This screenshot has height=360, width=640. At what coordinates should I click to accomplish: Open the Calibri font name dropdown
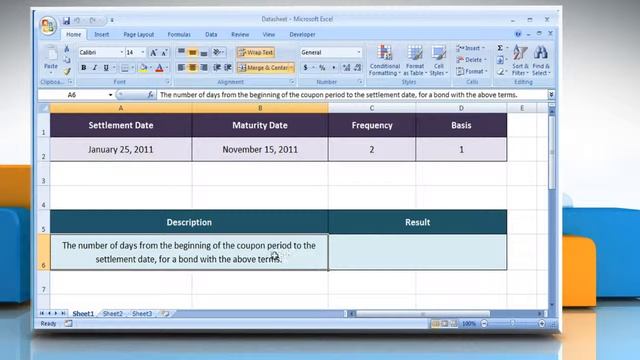pyautogui.click(x=121, y=53)
